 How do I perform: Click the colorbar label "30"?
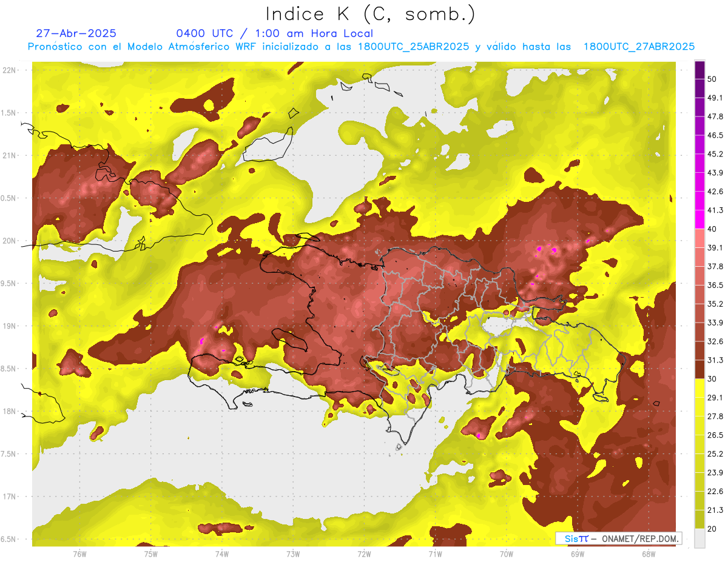click(x=712, y=379)
